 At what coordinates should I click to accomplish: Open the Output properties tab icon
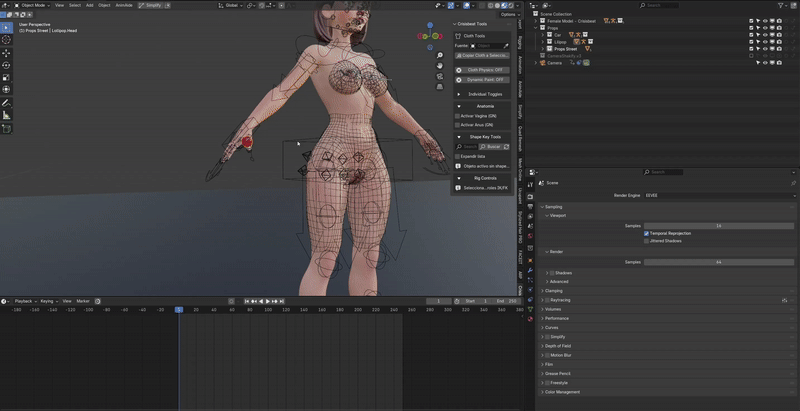[x=530, y=207]
